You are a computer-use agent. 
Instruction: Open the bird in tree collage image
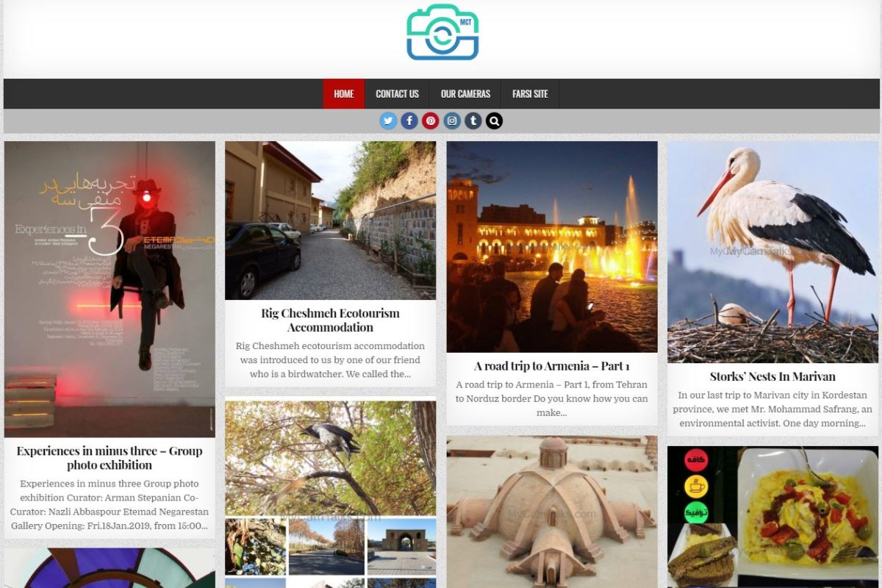click(330, 494)
